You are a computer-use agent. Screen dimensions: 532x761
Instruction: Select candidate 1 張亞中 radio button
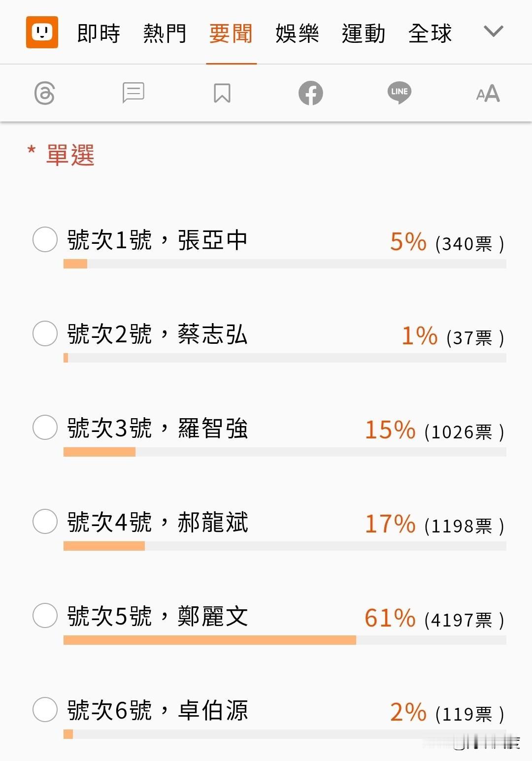45,239
